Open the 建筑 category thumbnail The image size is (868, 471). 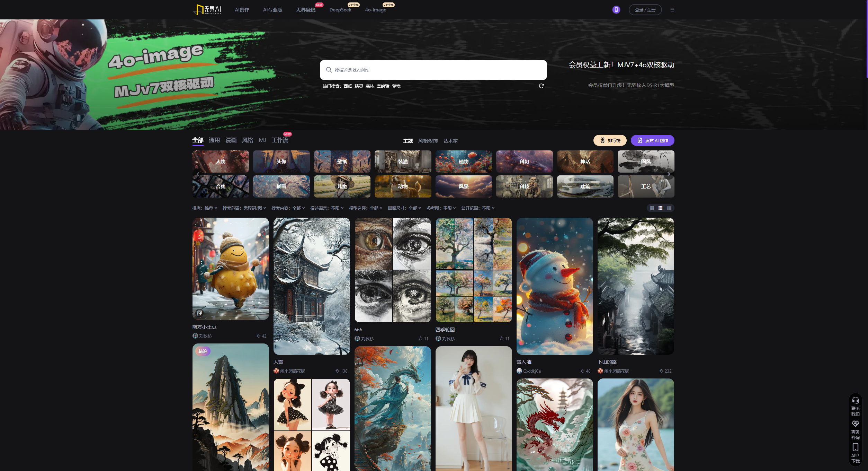pyautogui.click(x=585, y=186)
